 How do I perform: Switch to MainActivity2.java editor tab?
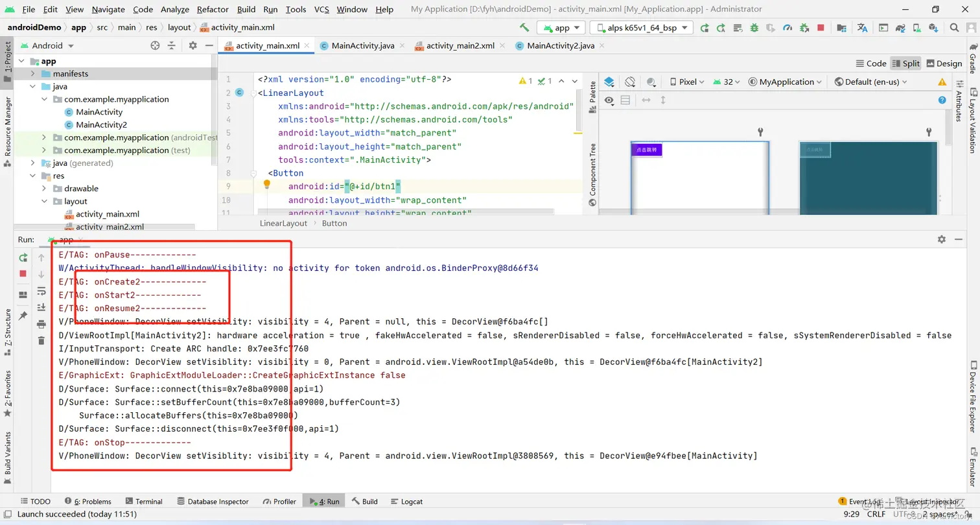point(561,45)
